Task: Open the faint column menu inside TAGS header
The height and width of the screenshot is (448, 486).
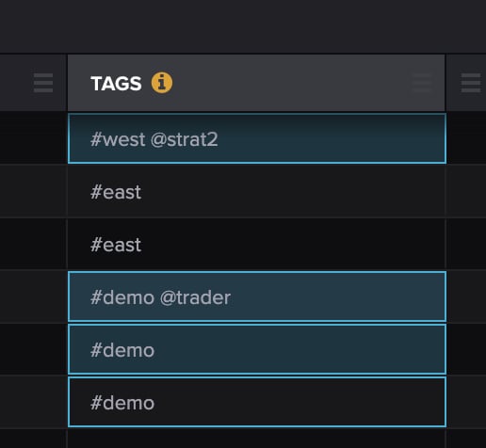Action: pos(422,83)
